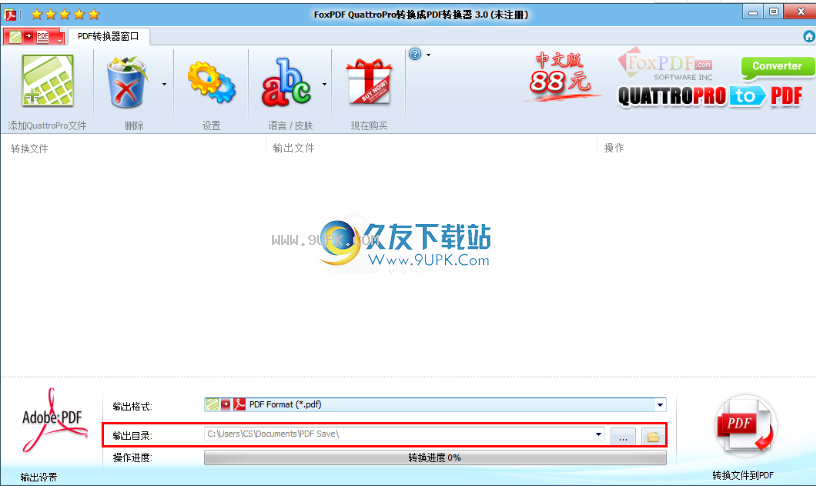Select the PDF转换器窗口 tab
The width and height of the screenshot is (816, 486).
coord(108,36)
